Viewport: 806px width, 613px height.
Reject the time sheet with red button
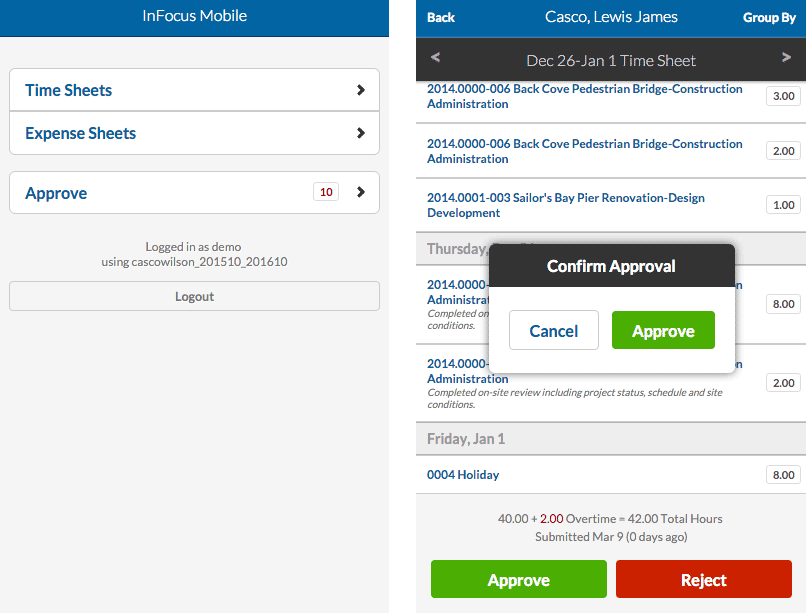pyautogui.click(x=704, y=579)
